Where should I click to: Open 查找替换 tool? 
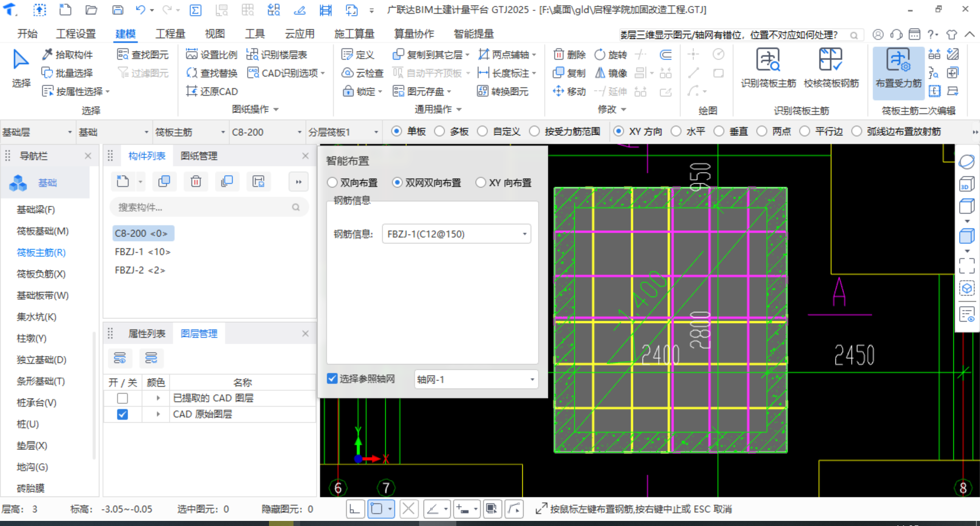(x=212, y=73)
